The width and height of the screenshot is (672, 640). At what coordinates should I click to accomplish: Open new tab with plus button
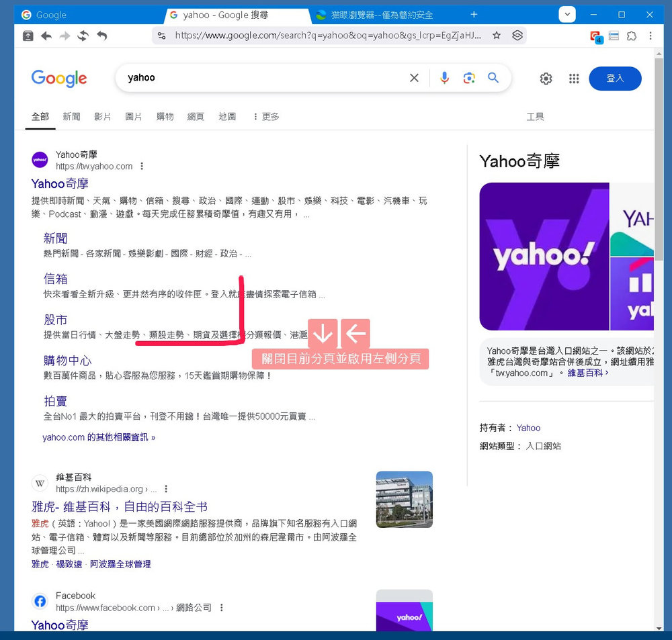(x=474, y=15)
